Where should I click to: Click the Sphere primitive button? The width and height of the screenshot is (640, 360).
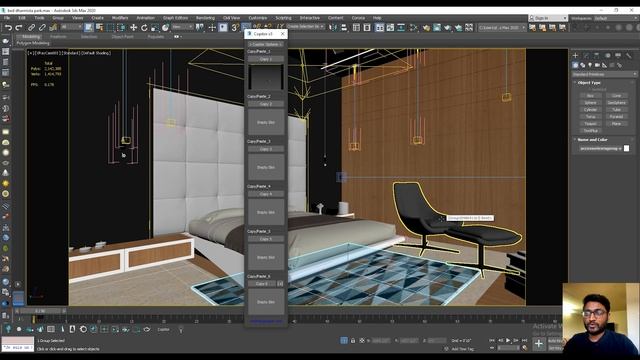point(590,102)
